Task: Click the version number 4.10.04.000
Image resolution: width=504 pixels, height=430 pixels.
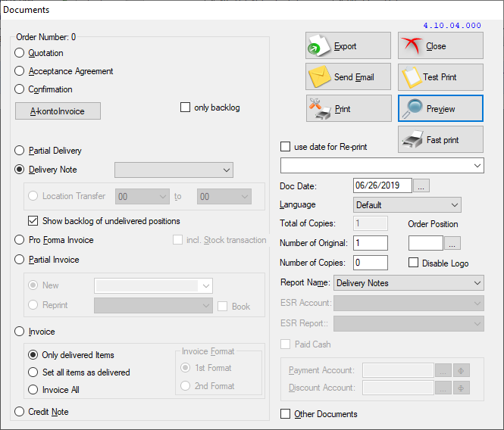Action: (452, 26)
